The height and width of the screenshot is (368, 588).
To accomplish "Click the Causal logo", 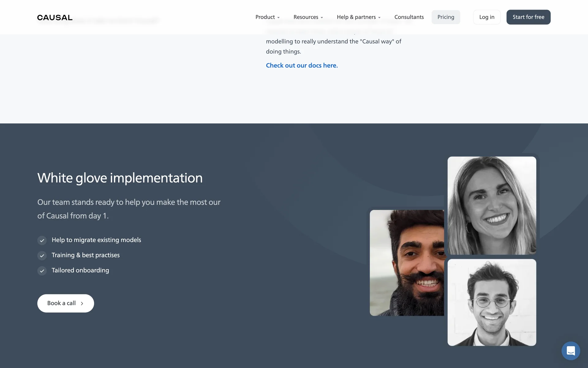I will tap(55, 17).
